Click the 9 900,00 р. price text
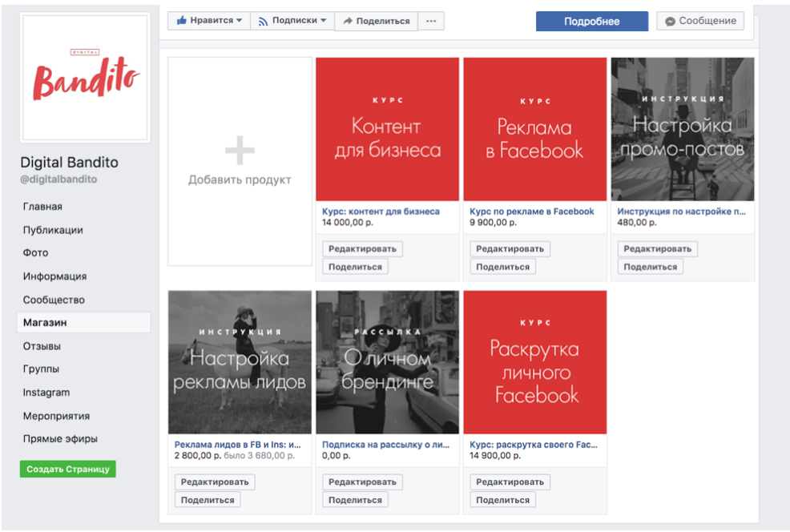Image resolution: width=790 pixels, height=532 pixels. point(494,223)
